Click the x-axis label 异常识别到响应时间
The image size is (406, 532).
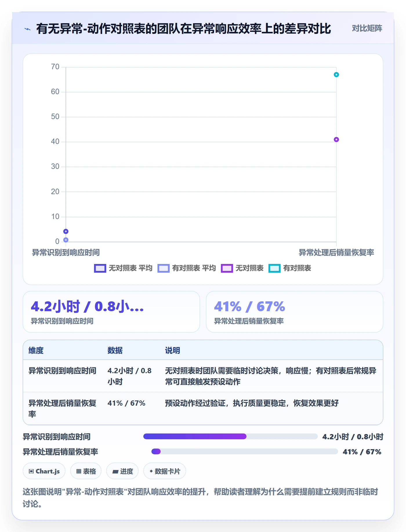click(x=66, y=253)
